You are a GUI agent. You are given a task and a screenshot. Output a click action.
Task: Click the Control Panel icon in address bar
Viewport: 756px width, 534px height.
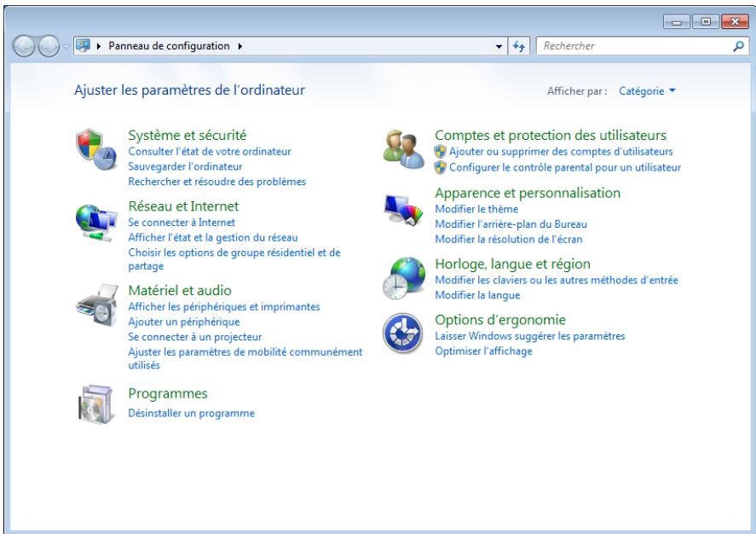pyautogui.click(x=84, y=46)
